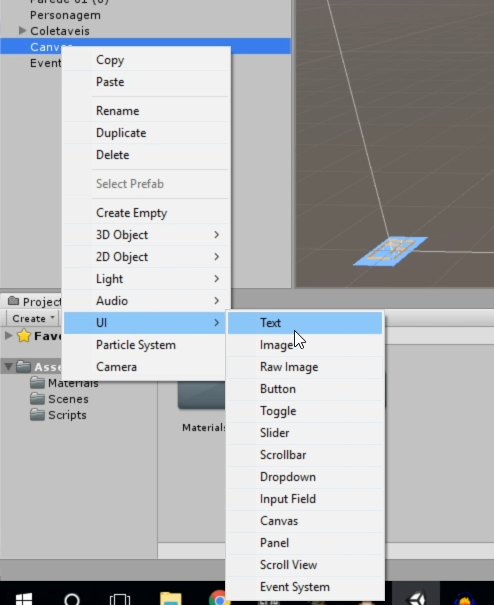Click the Materials folder thumbnail

click(x=201, y=395)
